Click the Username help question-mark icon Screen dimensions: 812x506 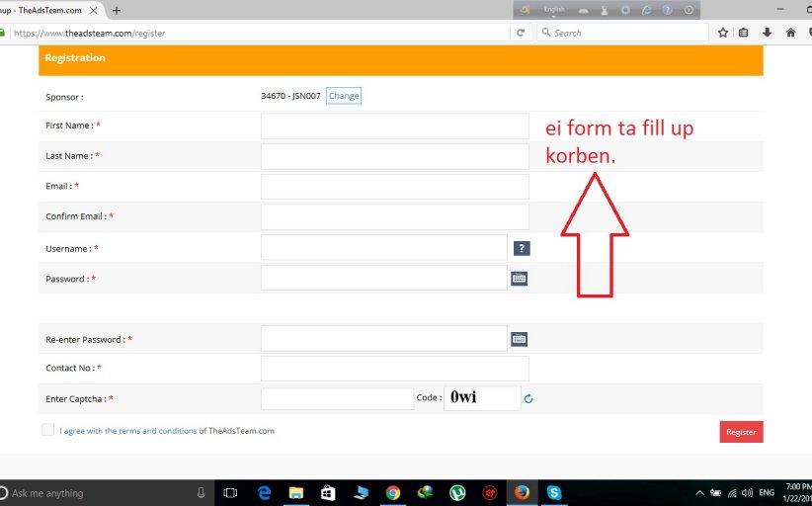coord(523,248)
